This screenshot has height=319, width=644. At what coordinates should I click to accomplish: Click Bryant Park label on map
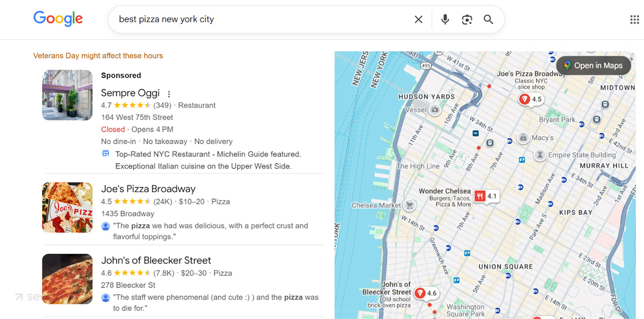[557, 120]
